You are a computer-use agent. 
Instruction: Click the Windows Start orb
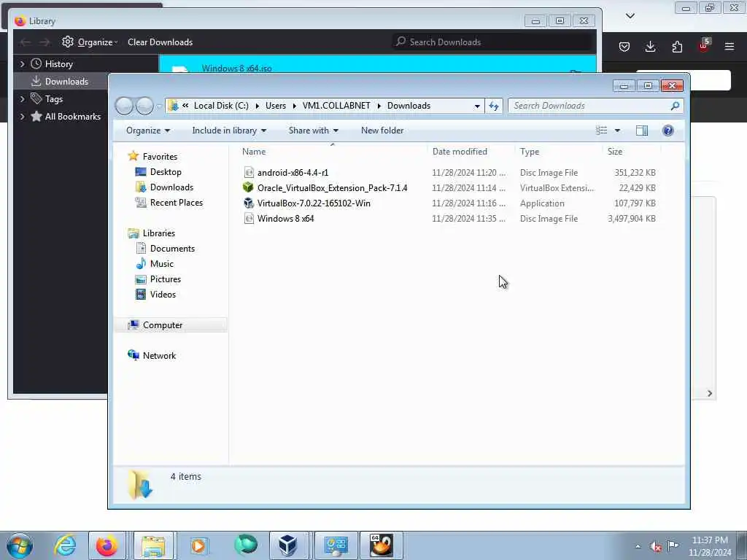[20, 545]
